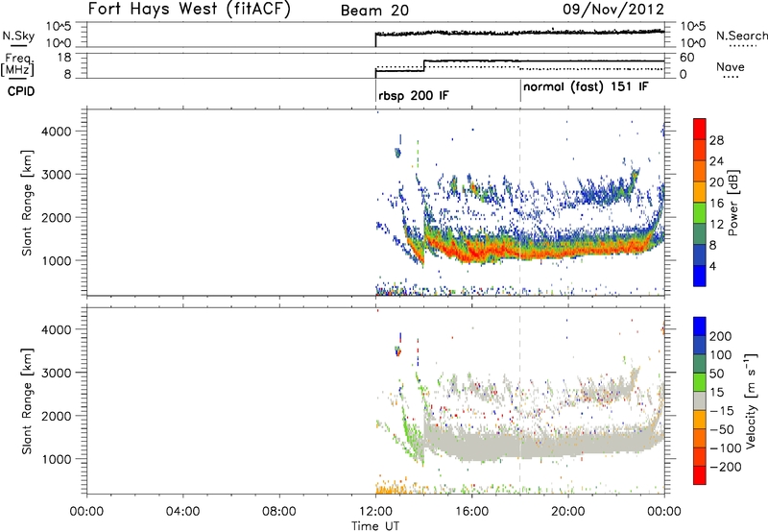Viewport: 768px width, 532px height.
Task: Click the '3000' tick on velocity panel
Action: [x=56, y=373]
